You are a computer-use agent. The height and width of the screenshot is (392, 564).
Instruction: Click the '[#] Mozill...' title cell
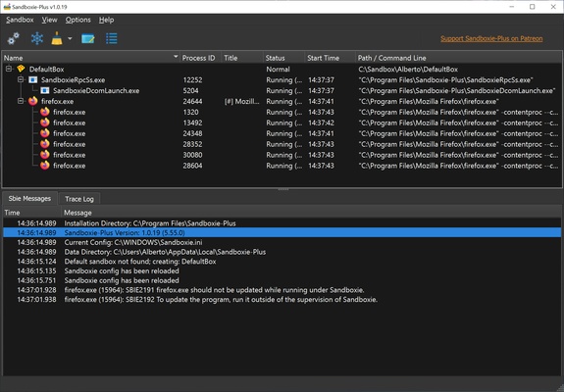pos(241,101)
